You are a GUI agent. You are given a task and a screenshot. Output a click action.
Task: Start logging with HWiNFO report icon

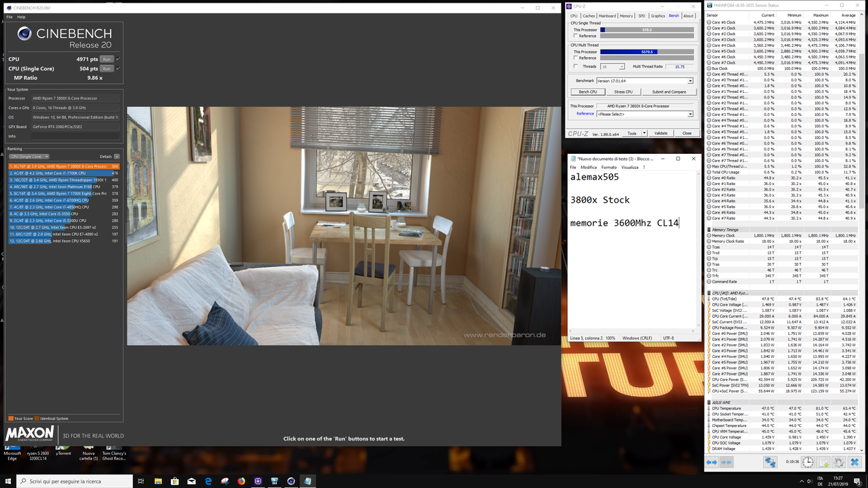tap(823, 462)
